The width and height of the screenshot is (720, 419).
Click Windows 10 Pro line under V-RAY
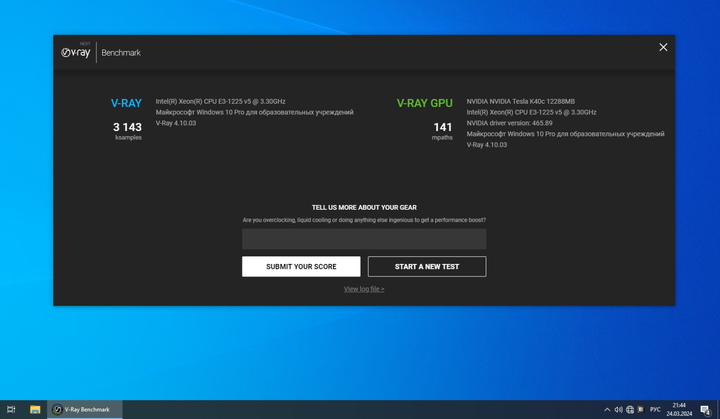click(254, 112)
